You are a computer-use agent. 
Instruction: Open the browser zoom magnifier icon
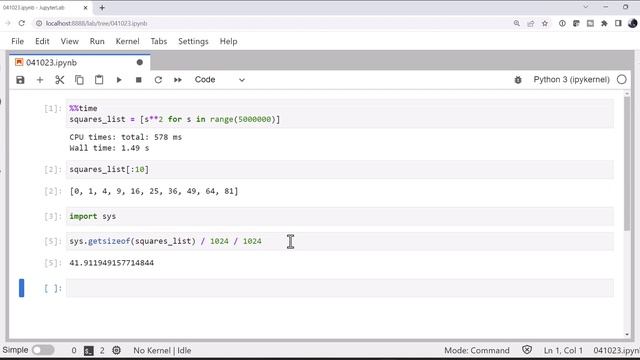pos(517,23)
